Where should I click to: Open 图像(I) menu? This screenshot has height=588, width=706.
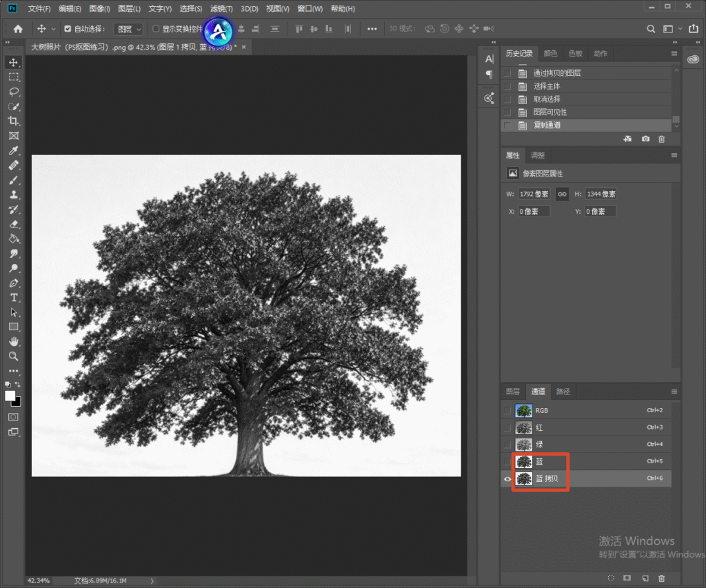99,8
